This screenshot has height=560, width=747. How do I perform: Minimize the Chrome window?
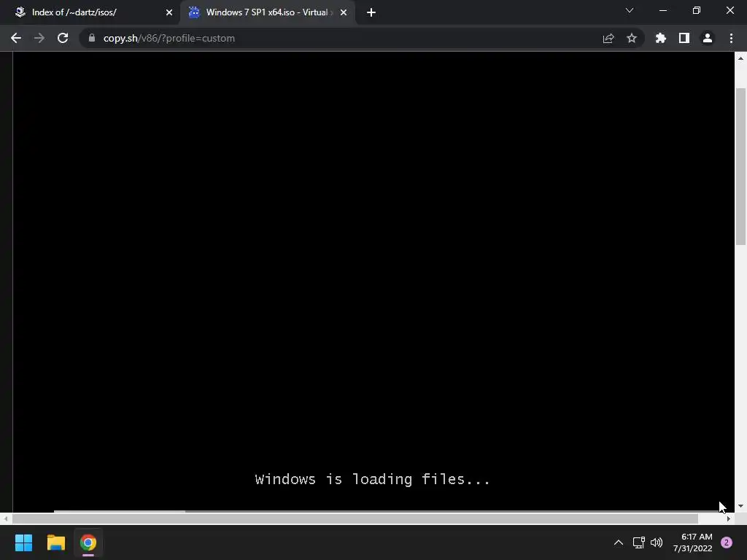tap(663, 10)
